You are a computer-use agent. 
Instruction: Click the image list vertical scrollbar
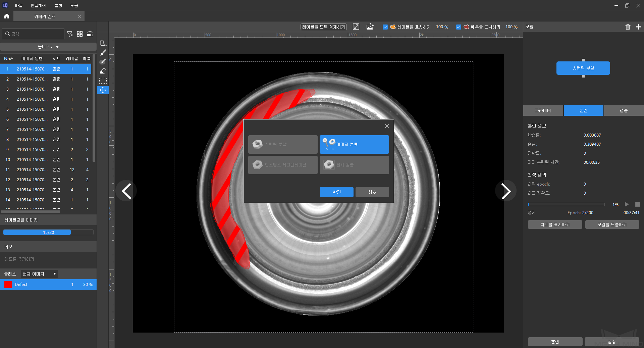94,107
